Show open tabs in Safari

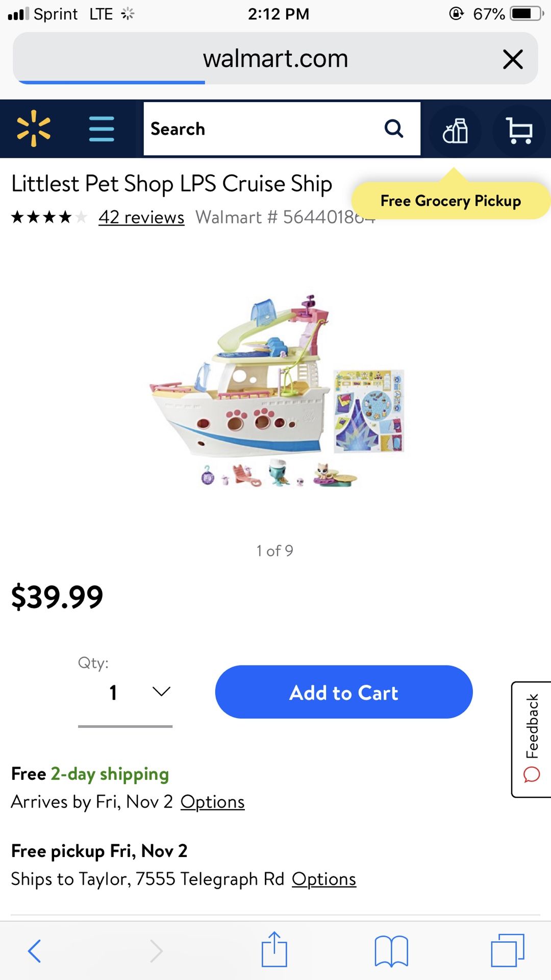(x=508, y=950)
